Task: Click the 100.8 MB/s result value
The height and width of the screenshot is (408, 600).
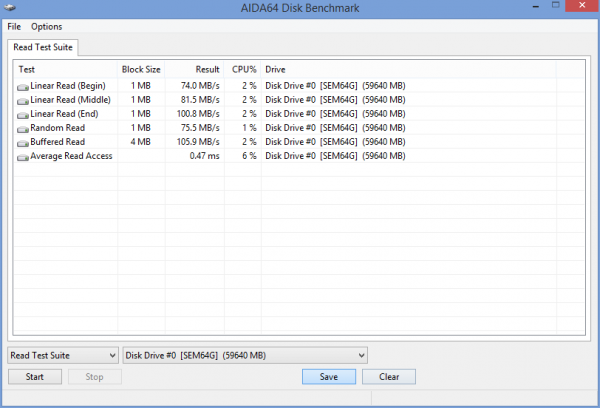Action: coord(198,114)
